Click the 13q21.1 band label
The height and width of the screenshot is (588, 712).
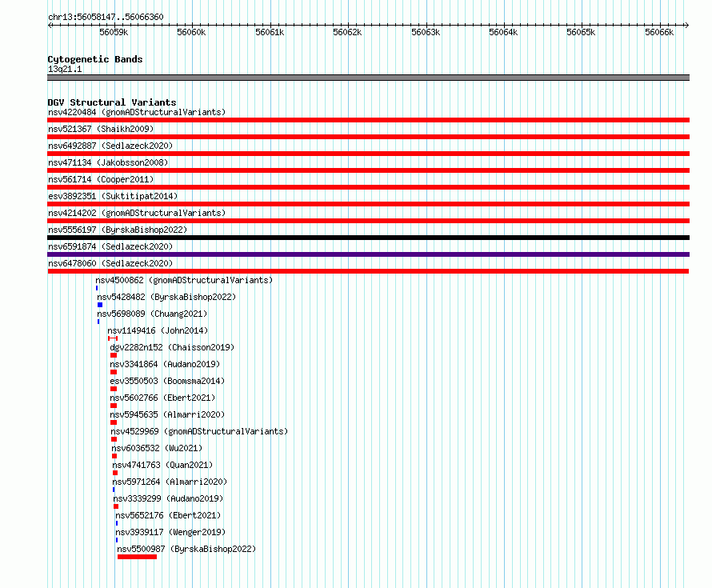click(x=65, y=69)
